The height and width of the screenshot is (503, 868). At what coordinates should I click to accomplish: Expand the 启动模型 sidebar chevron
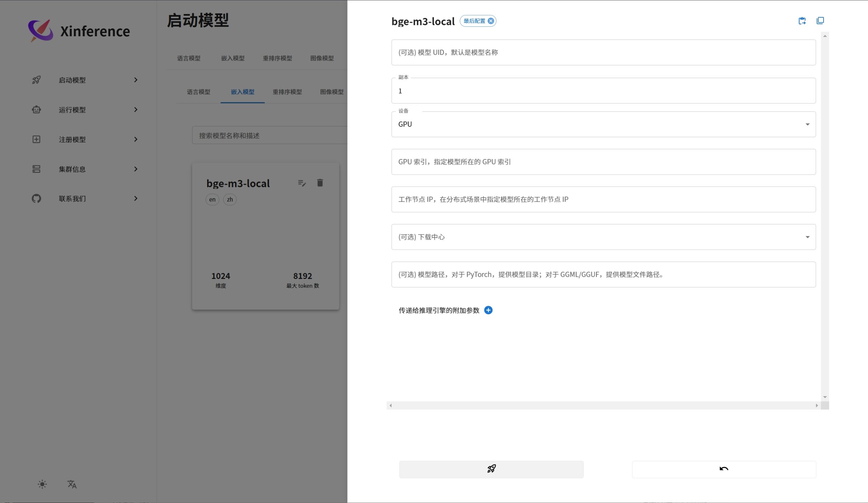tap(135, 80)
